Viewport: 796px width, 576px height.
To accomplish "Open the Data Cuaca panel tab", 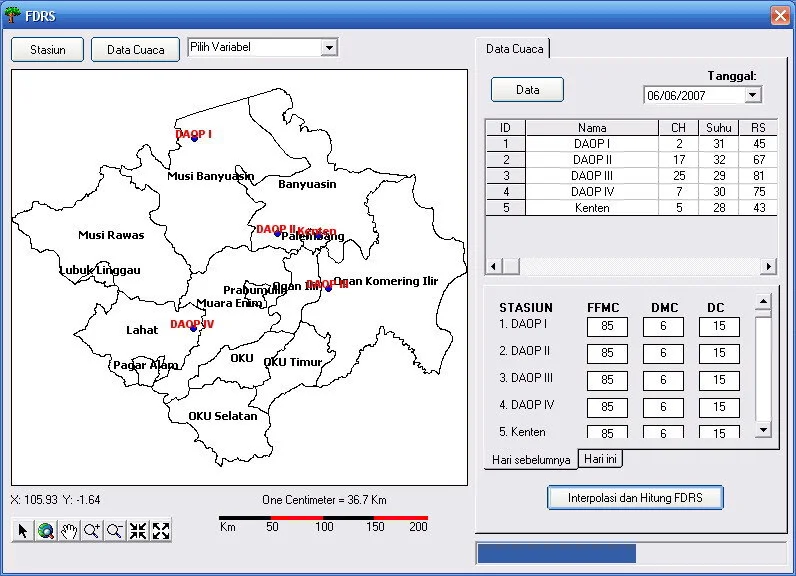I will 514,48.
